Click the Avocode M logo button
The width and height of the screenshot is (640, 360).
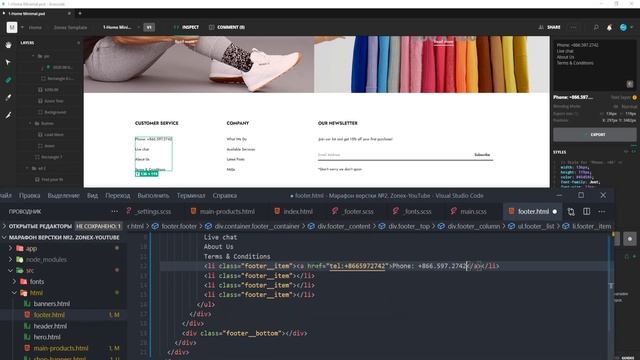pos(12,27)
